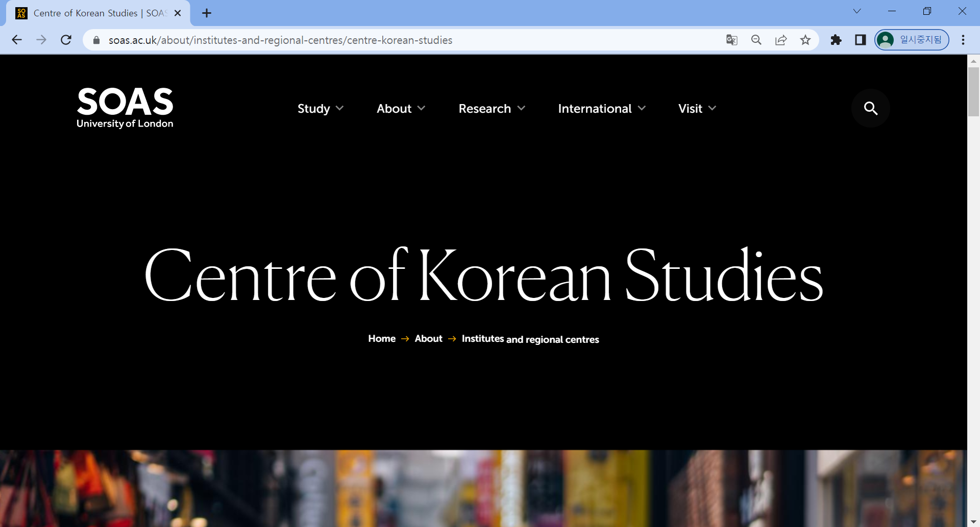Image resolution: width=980 pixels, height=527 pixels.
Task: Open the Google Translate icon in the address bar
Action: [x=732, y=40]
